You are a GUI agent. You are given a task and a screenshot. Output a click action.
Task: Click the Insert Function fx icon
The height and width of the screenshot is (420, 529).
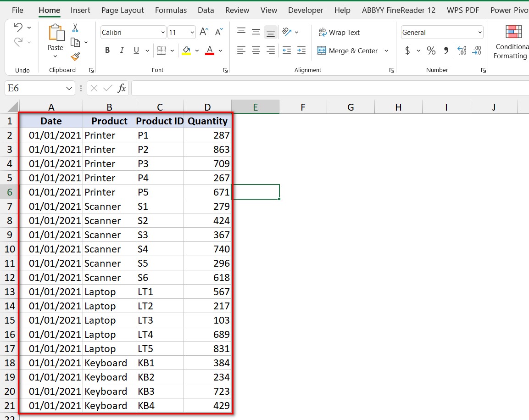pos(122,88)
